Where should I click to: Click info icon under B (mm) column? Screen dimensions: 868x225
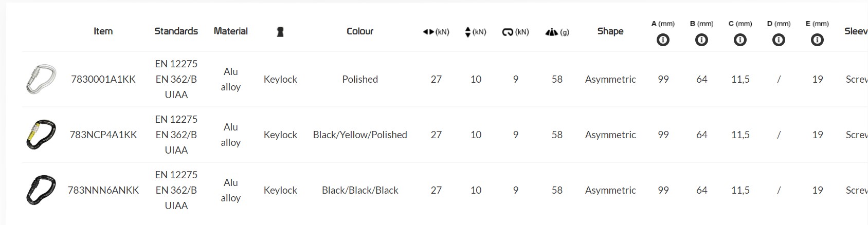pos(701,40)
